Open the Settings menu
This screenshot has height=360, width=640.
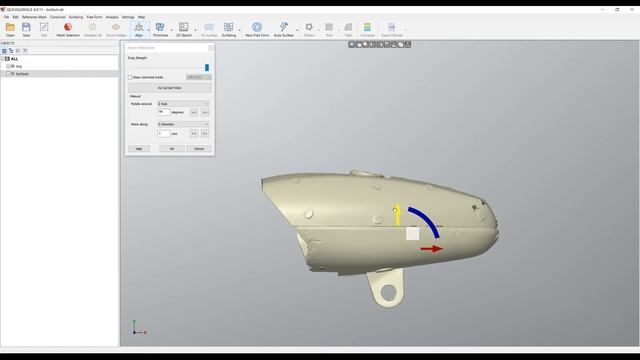(x=128, y=17)
